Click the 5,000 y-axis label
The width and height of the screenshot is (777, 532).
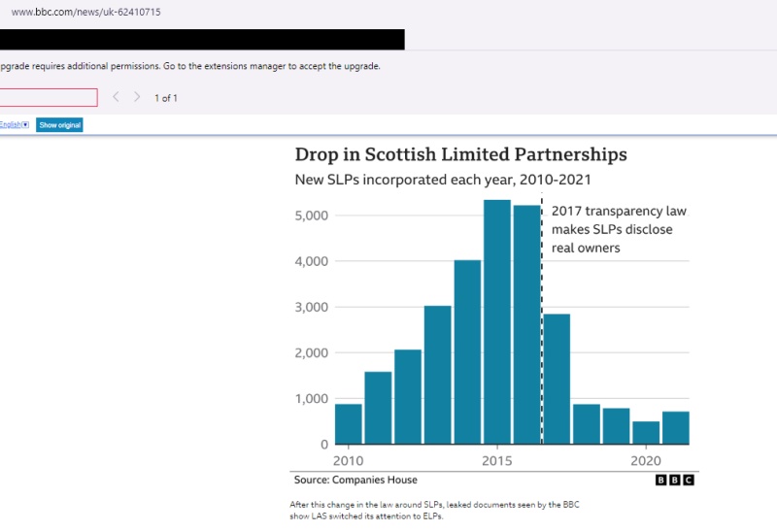(312, 216)
